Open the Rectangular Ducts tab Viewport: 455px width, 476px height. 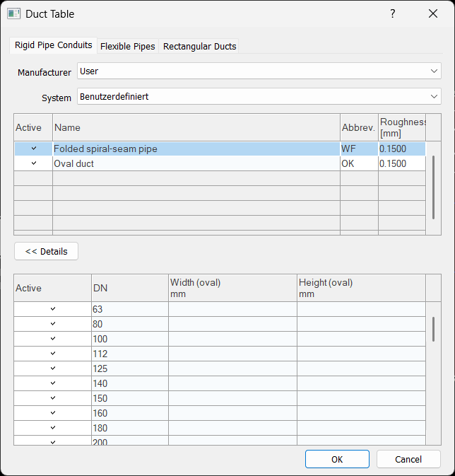pyautogui.click(x=199, y=46)
